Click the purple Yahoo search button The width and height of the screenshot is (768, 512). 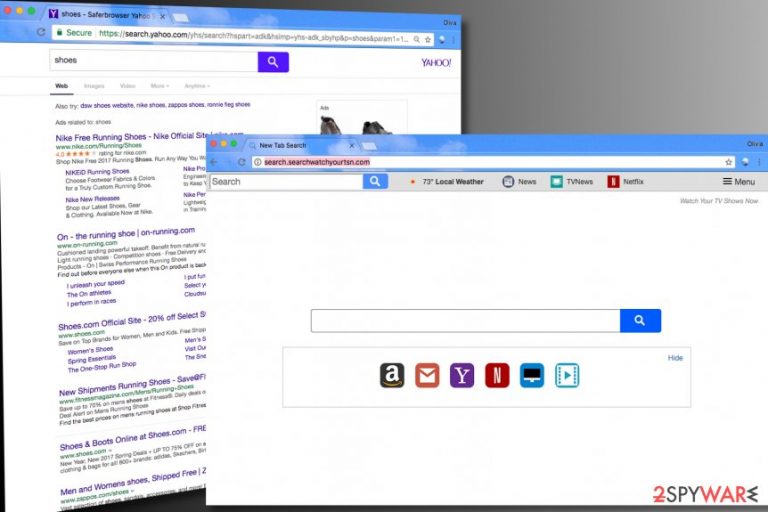[x=273, y=62]
